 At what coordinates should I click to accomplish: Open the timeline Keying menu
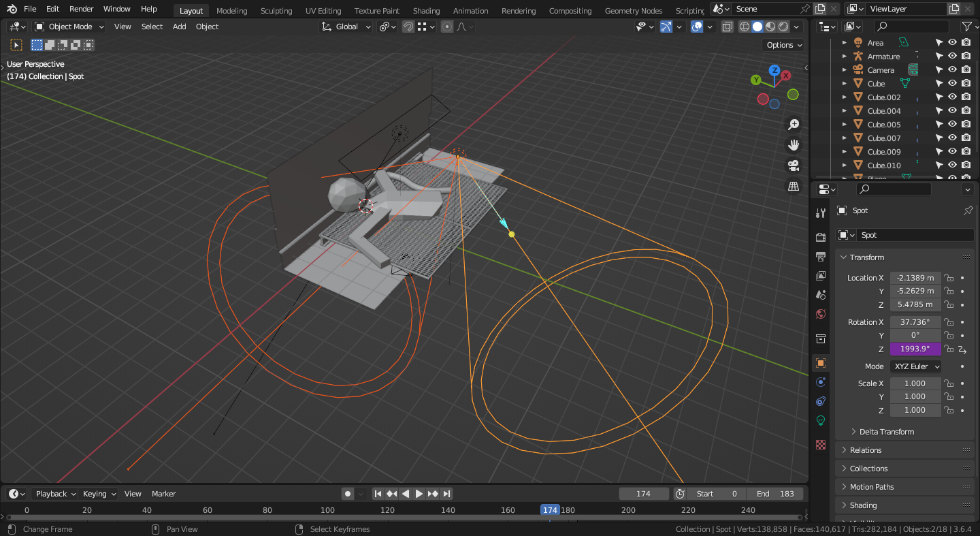pos(99,494)
